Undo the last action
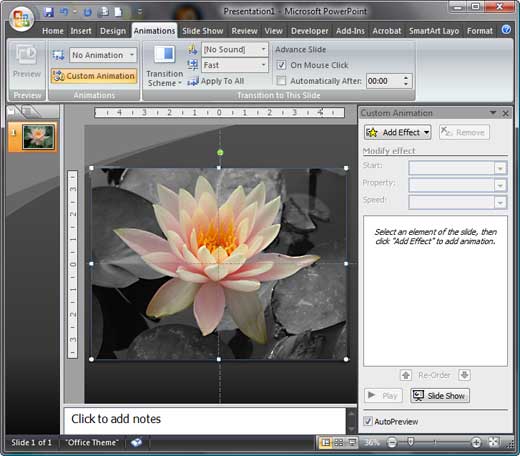 point(63,12)
